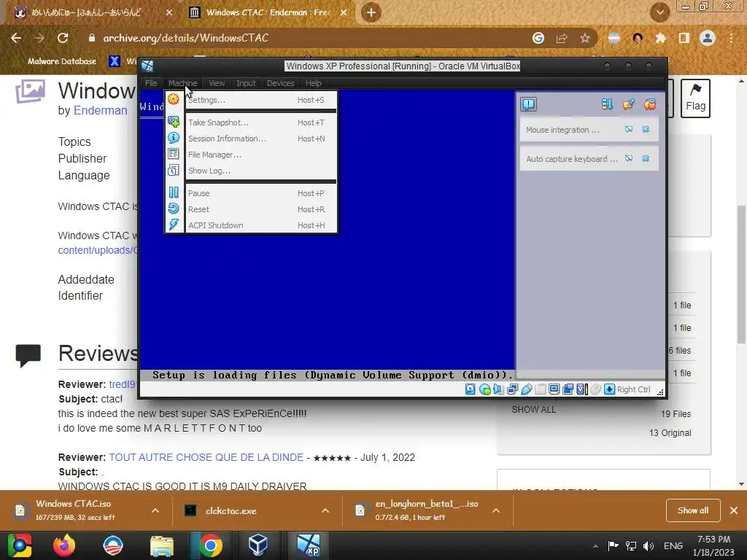Expand clckctac.exe download options arrow
The image size is (747, 560).
(x=325, y=510)
